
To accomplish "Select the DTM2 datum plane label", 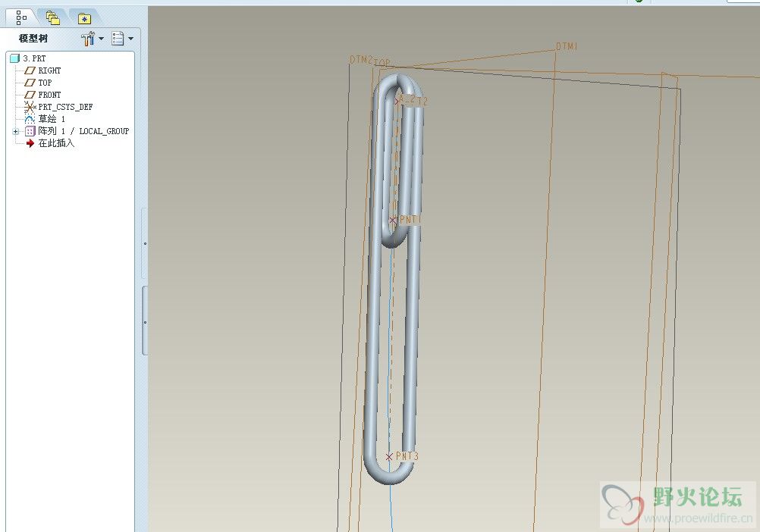I will click(x=361, y=60).
